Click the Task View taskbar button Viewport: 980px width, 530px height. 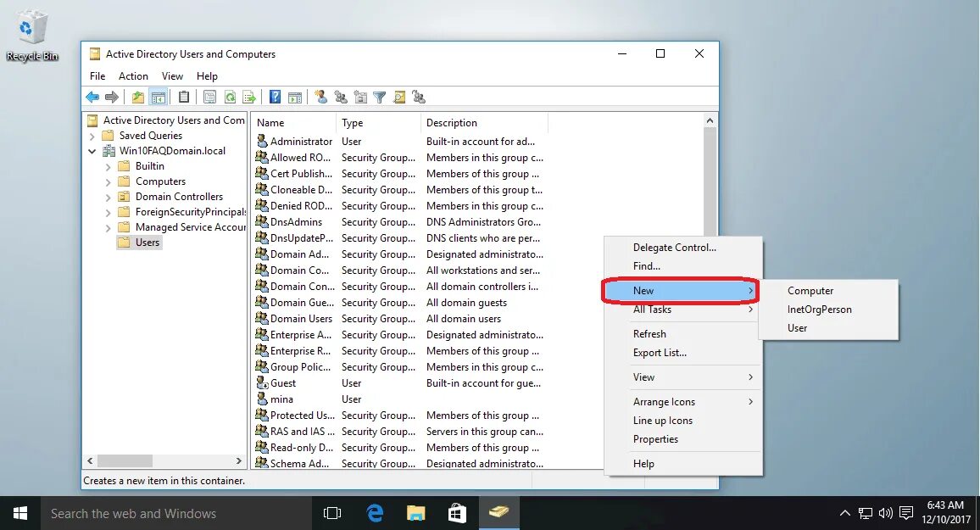pos(332,513)
